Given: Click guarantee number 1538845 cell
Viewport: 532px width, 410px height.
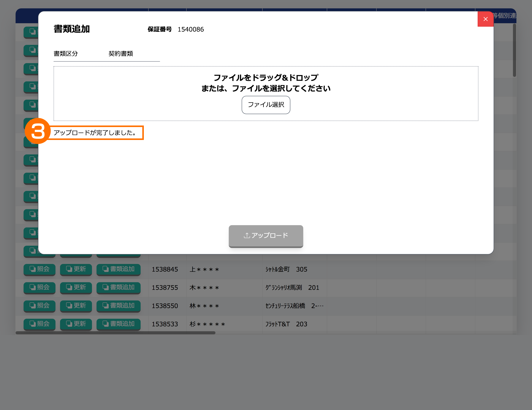Looking at the screenshot, I should pyautogui.click(x=165, y=269).
